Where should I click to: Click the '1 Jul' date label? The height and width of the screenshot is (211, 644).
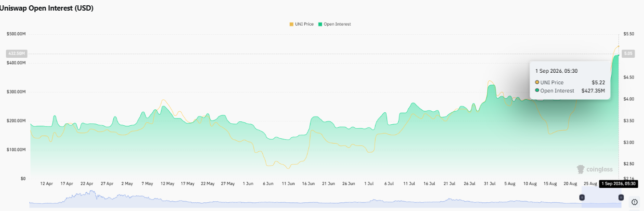pos(369,184)
